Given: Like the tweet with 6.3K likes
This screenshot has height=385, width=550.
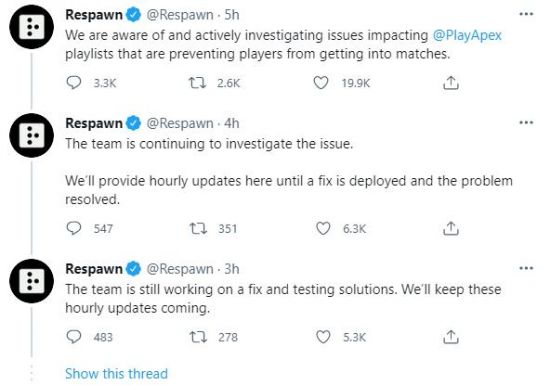Looking at the screenshot, I should point(323,228).
